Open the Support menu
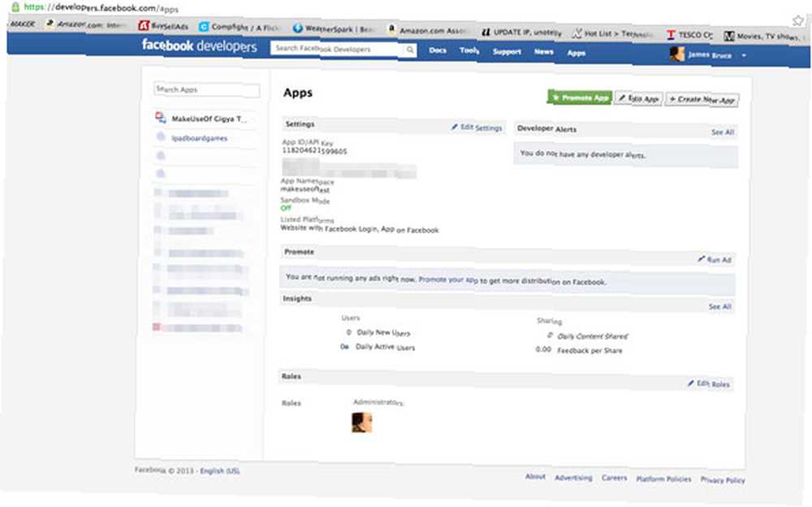The height and width of the screenshot is (507, 812). 507,51
